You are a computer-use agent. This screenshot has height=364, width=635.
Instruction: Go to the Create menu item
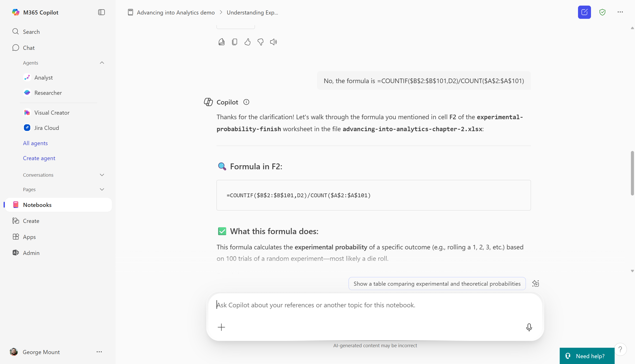coord(31,221)
